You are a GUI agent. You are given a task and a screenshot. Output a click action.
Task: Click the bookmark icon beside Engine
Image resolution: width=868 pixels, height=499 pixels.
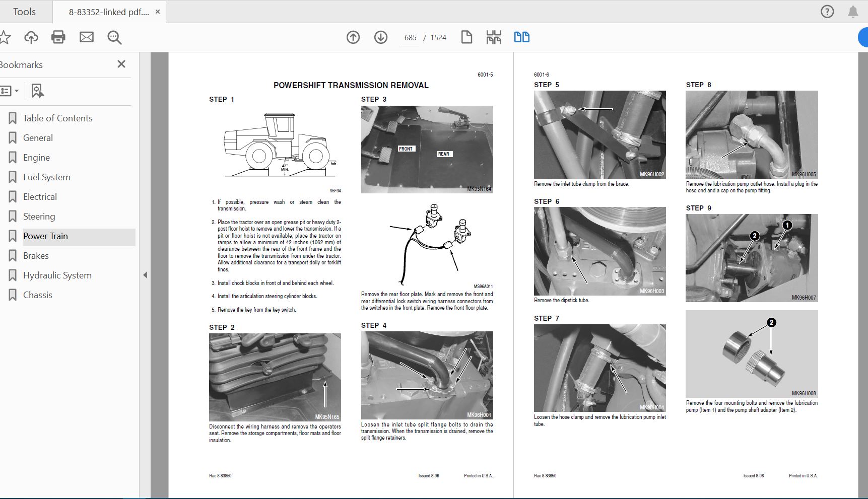[13, 158]
